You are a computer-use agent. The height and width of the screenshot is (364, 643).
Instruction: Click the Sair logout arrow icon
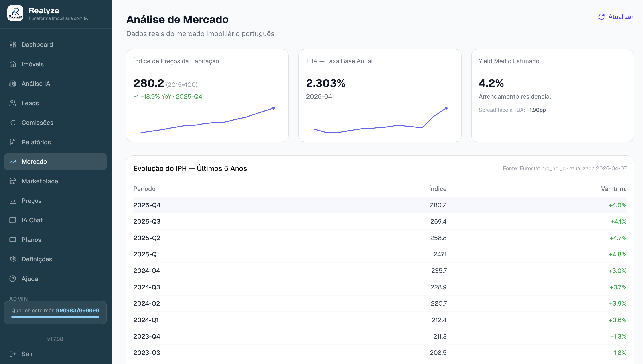pyautogui.click(x=12, y=354)
